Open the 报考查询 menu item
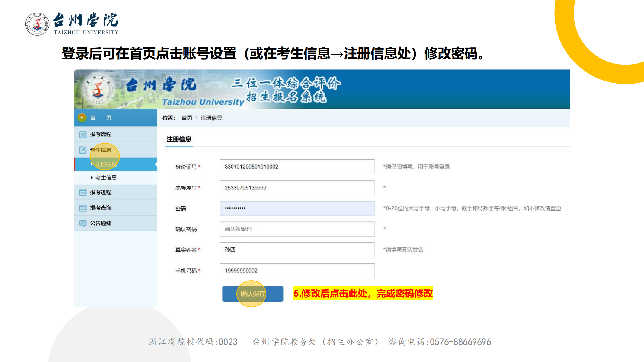The image size is (644, 362). (x=116, y=208)
